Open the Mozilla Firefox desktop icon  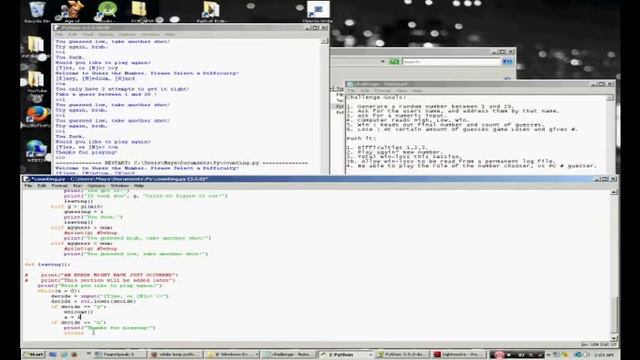[36, 116]
